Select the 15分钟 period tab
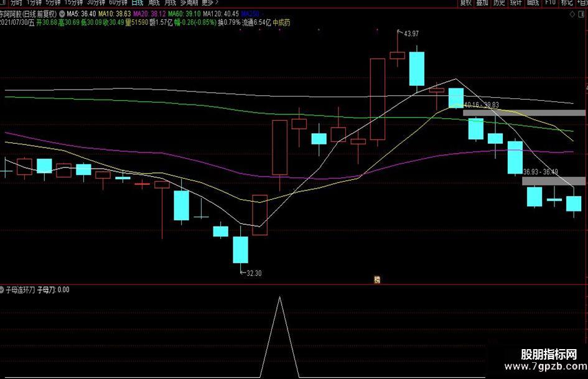Image resolution: width=588 pixels, height=379 pixels. point(73,2)
